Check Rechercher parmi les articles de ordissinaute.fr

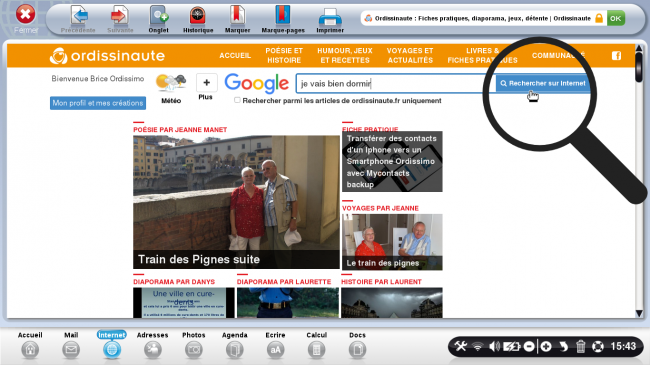pyautogui.click(x=237, y=100)
